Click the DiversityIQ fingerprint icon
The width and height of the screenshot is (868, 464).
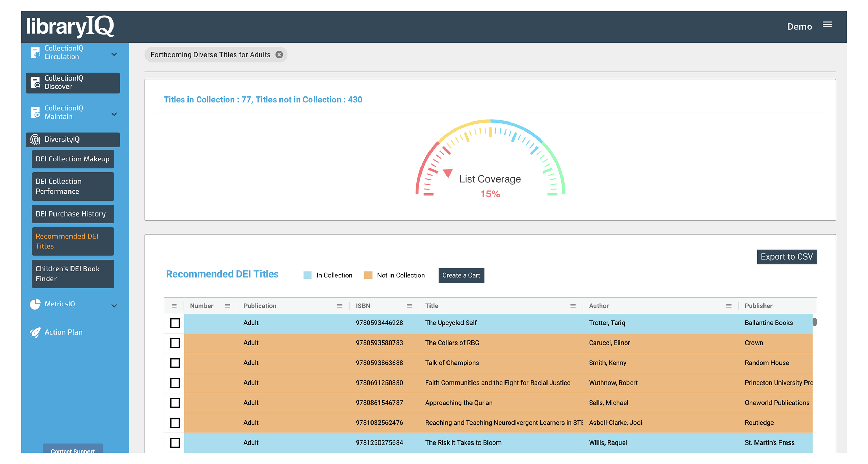(x=35, y=139)
